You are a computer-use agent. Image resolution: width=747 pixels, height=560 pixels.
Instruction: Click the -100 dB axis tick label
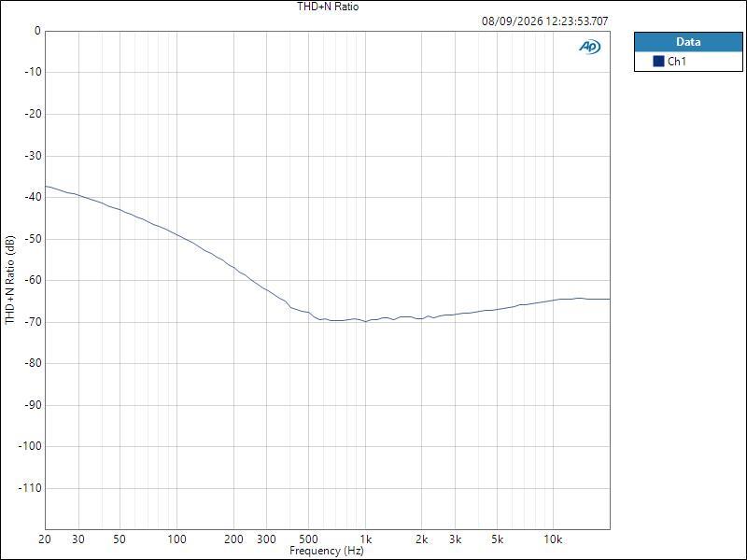tap(30, 446)
